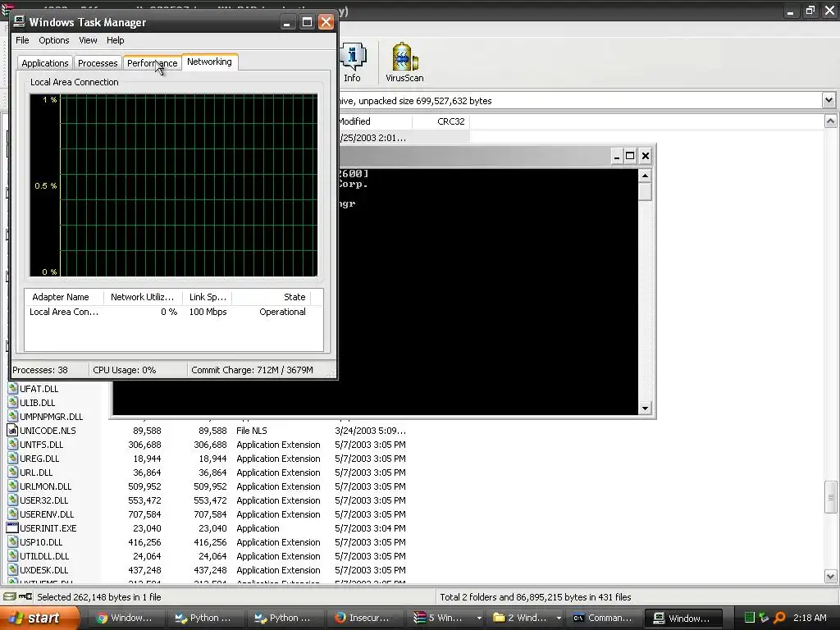
Task: Select the UNICODE.NLS file icon
Action: pyautogui.click(x=13, y=430)
